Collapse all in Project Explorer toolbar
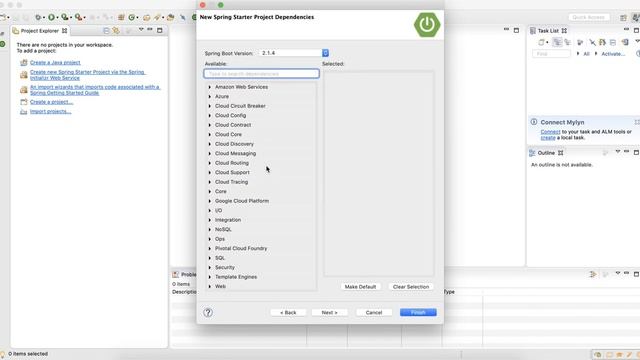Screen dimensions: 640x360 106,31
